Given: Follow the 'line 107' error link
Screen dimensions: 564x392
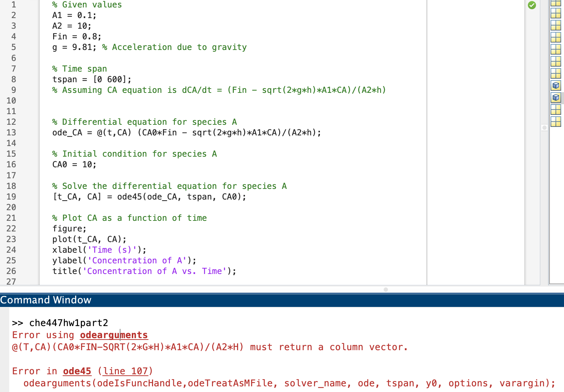Looking at the screenshot, I should pyautogui.click(x=125, y=371).
